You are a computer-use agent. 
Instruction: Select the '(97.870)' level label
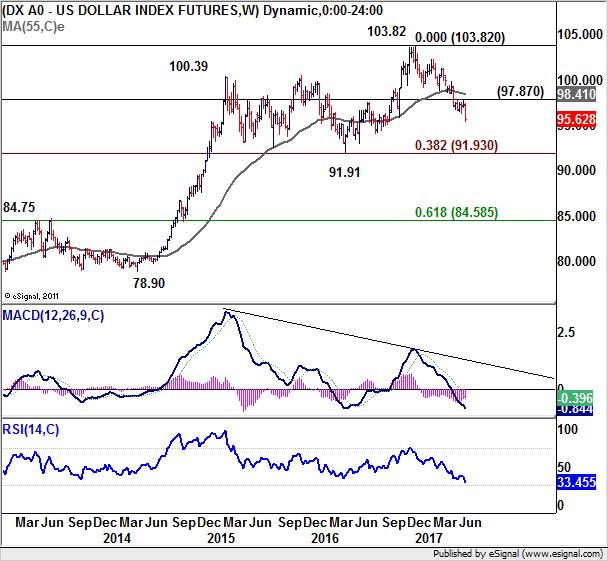pyautogui.click(x=520, y=91)
